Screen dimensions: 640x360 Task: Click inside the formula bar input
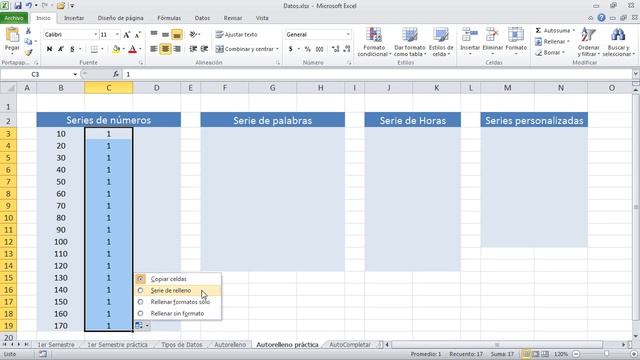[378, 74]
